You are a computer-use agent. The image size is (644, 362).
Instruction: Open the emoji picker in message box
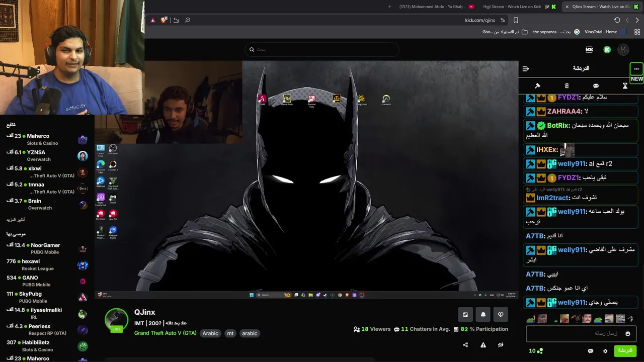[627, 334]
